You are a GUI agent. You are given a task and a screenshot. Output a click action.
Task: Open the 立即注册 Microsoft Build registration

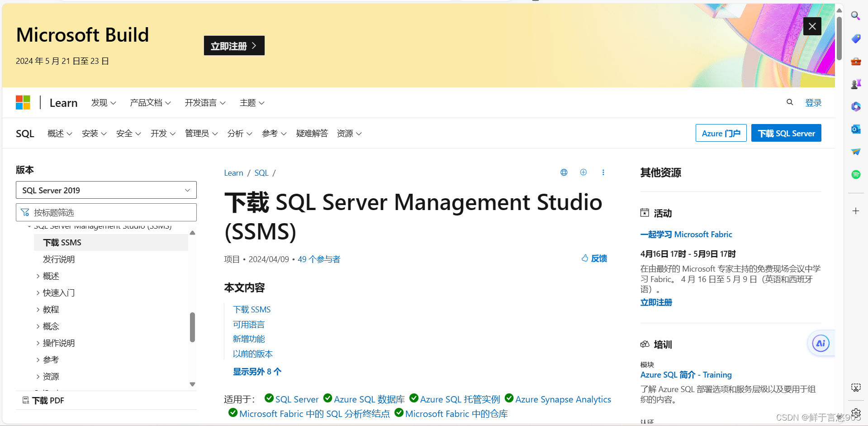coord(234,45)
